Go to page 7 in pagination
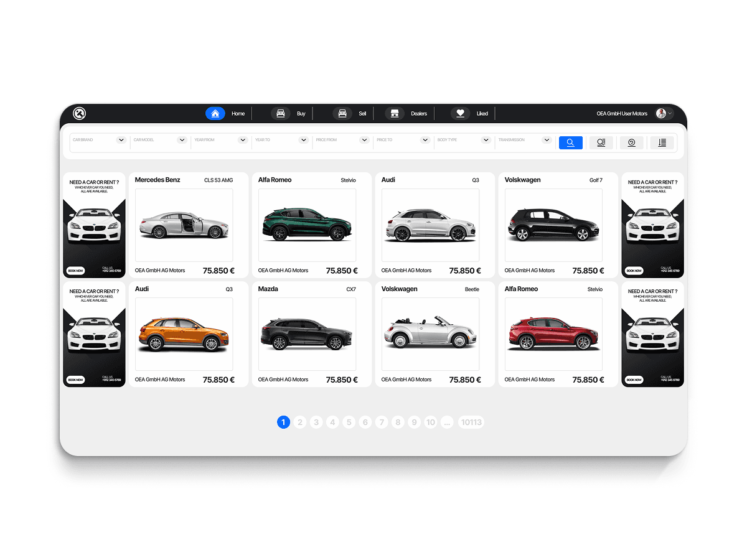 [x=382, y=422]
